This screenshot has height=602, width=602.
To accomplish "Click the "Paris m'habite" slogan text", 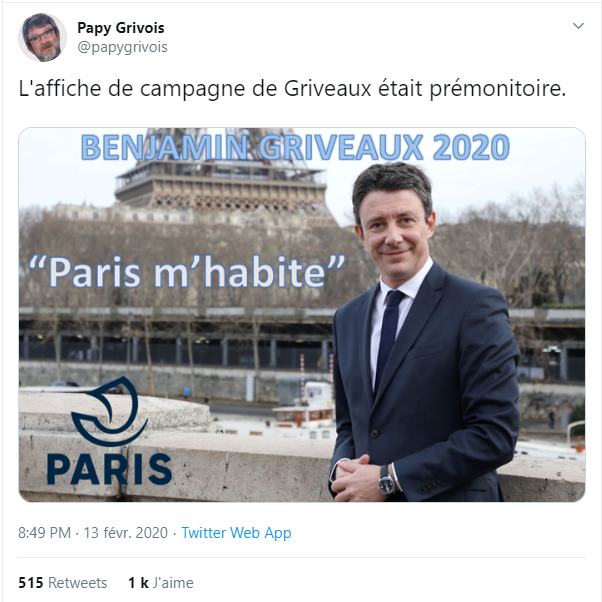I will (x=187, y=272).
